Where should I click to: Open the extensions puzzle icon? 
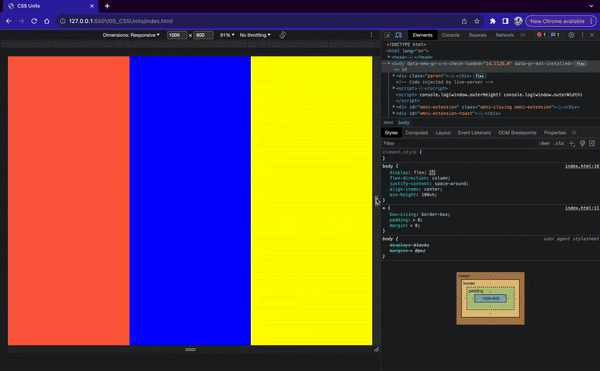click(x=493, y=21)
